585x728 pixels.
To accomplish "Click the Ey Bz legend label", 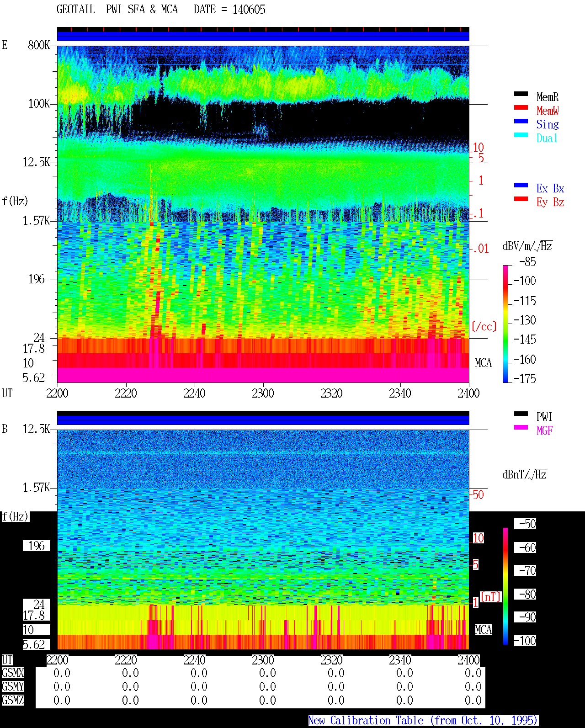I will click(x=550, y=202).
